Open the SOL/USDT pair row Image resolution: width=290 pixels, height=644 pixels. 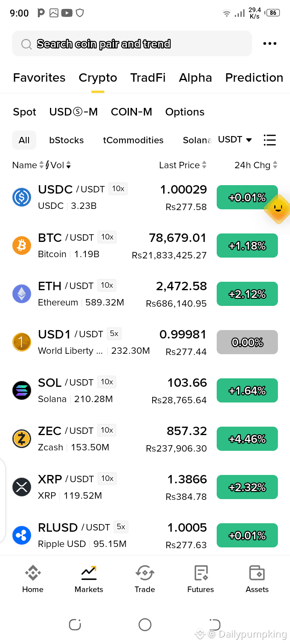coord(145,390)
